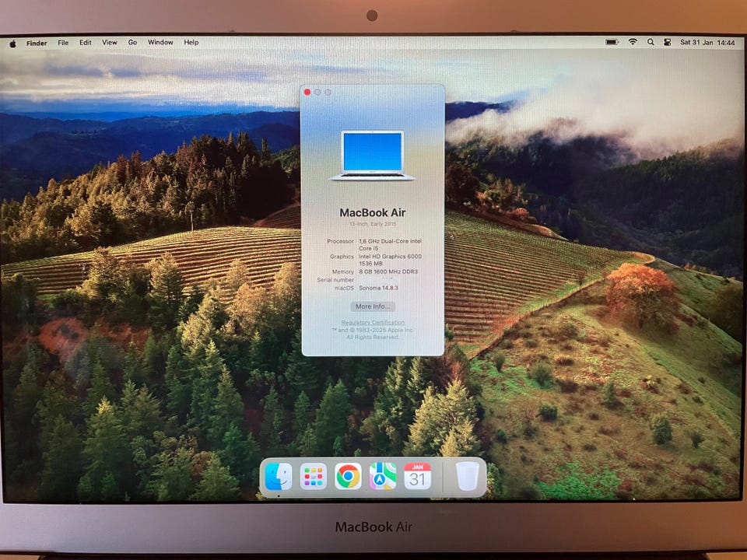Open Maps from the Dock
Image resolution: width=747 pixels, height=560 pixels.
[x=383, y=476]
